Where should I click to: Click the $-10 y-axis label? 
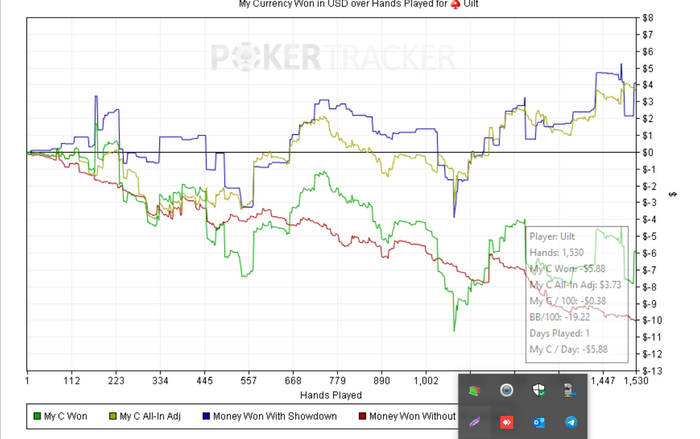(652, 320)
